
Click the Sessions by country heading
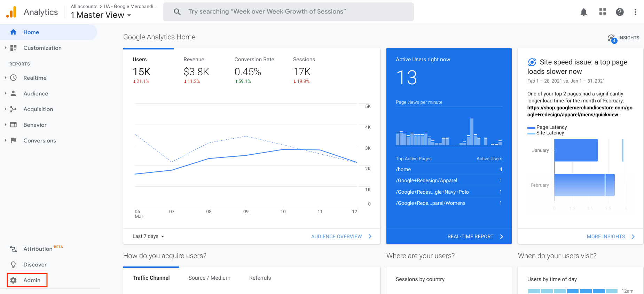(x=420, y=279)
